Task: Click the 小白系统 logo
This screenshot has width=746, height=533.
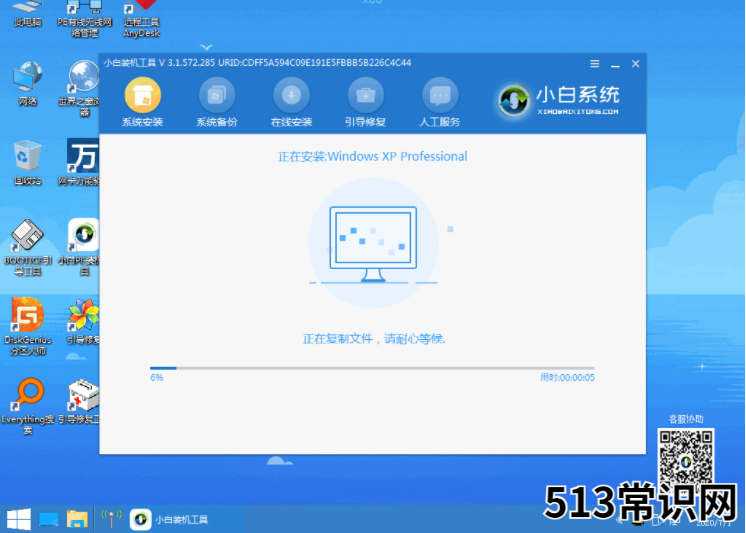Action: (558, 100)
